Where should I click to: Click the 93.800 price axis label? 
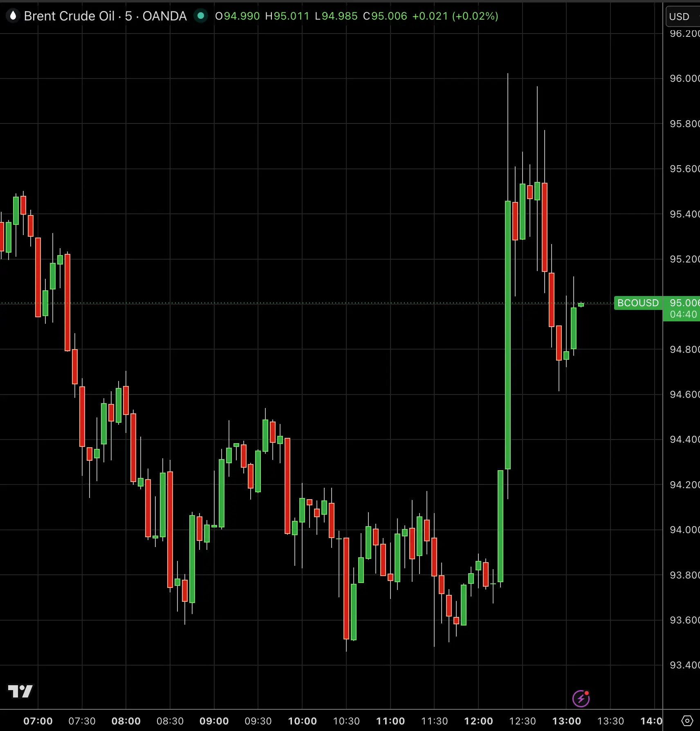click(684, 575)
